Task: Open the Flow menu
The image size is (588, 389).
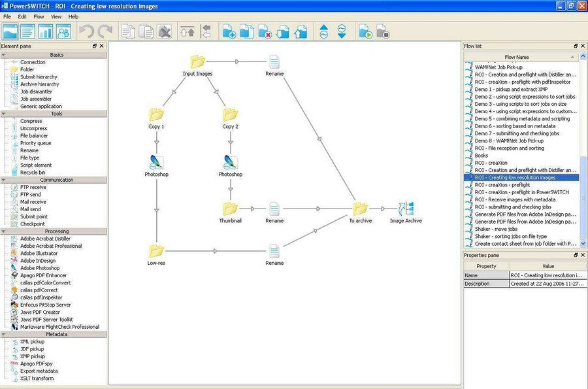Action: [39, 16]
